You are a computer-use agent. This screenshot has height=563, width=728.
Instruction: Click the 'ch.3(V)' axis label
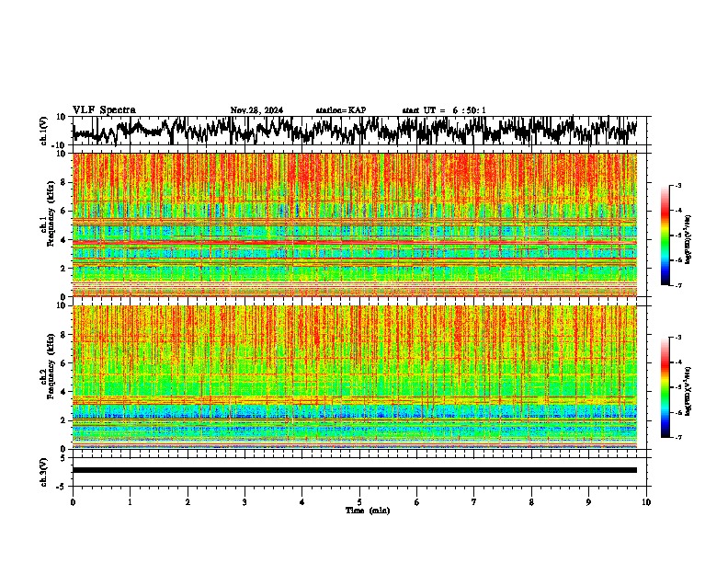44,473
